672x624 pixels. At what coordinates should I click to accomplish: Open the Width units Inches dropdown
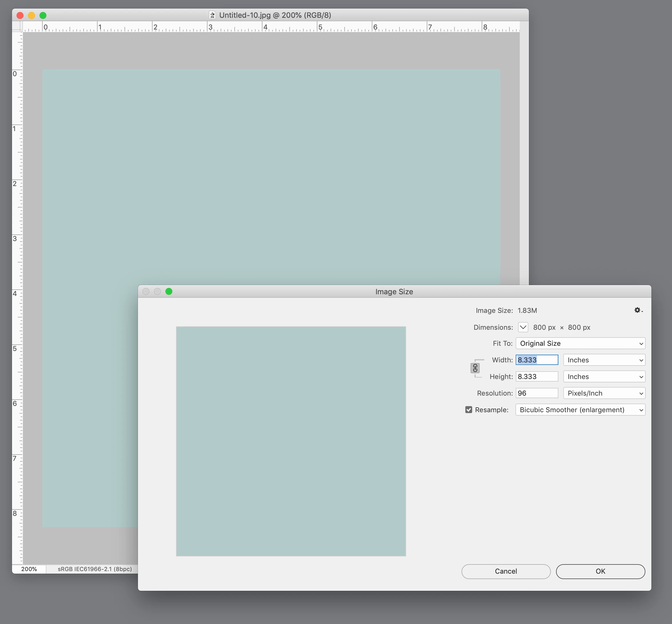click(x=604, y=360)
